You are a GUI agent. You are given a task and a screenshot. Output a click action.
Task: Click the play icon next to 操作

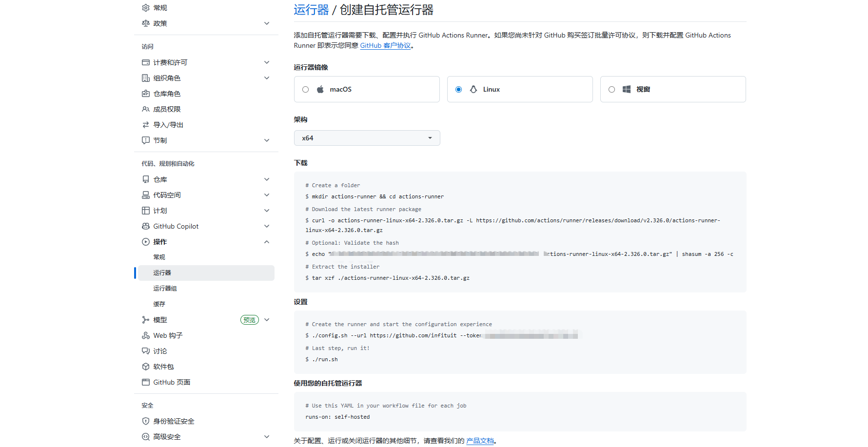coord(145,242)
